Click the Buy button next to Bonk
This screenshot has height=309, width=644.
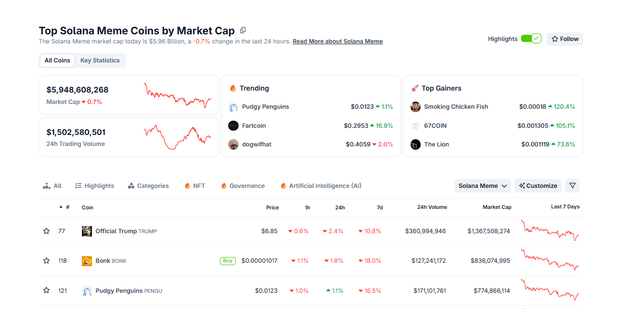[228, 260]
